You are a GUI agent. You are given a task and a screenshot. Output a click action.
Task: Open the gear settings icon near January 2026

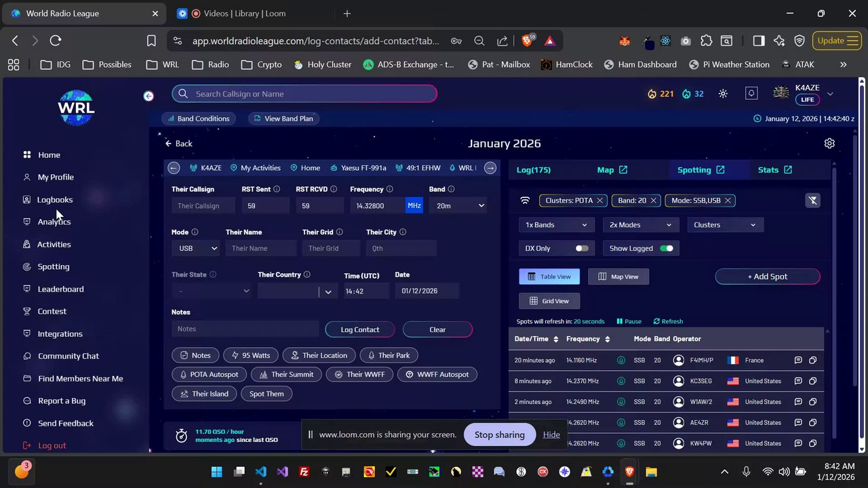[829, 143]
